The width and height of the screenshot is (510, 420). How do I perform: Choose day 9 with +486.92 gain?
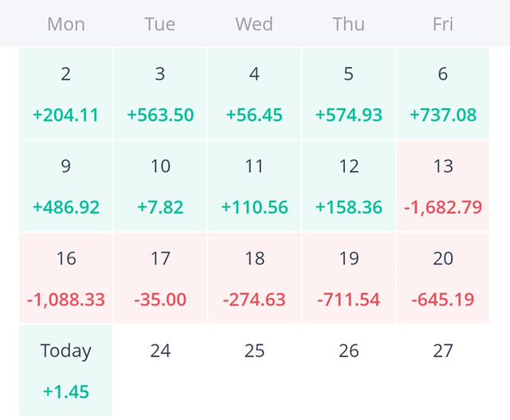[x=65, y=186]
